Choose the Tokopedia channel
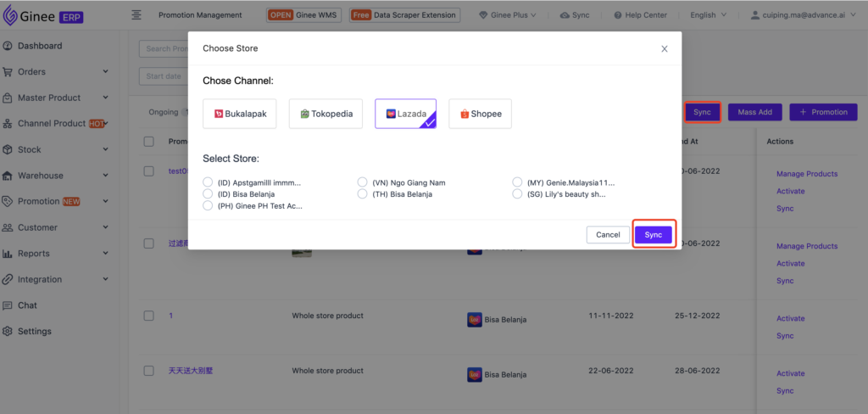 [325, 114]
